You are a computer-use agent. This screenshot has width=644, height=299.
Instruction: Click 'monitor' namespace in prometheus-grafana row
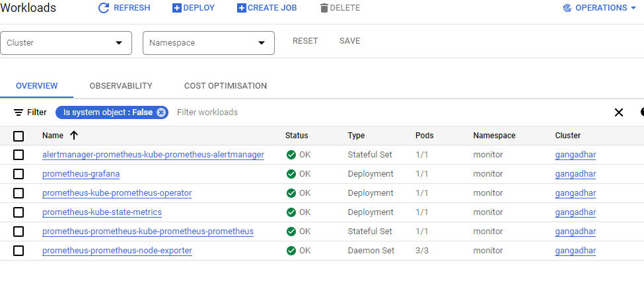pos(488,174)
